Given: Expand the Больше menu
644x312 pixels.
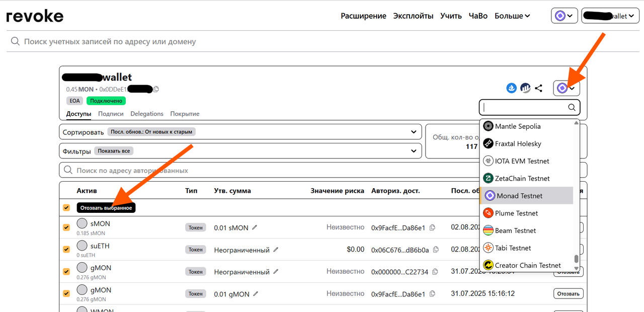Looking at the screenshot, I should pos(512,16).
